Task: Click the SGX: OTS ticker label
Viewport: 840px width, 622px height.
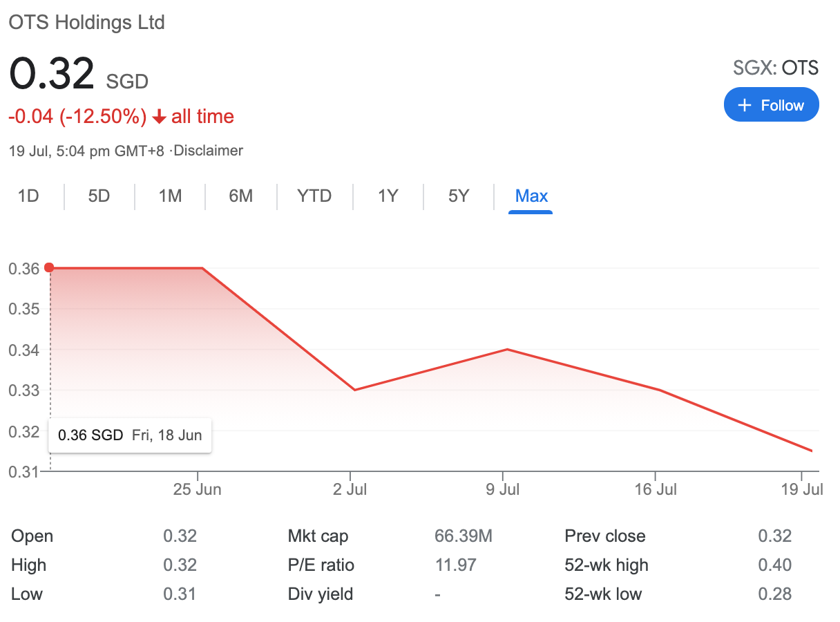Action: point(775,68)
